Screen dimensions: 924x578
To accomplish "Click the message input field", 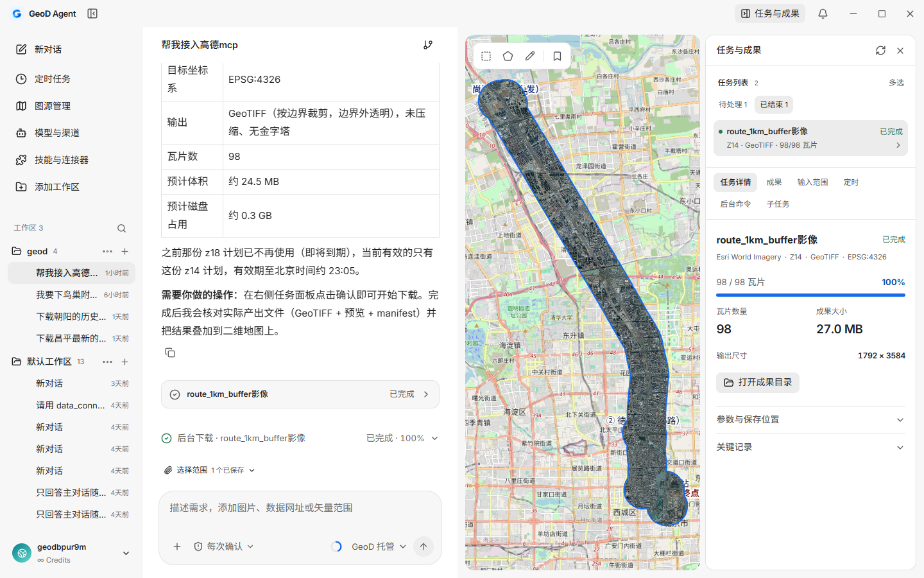I will click(300, 508).
